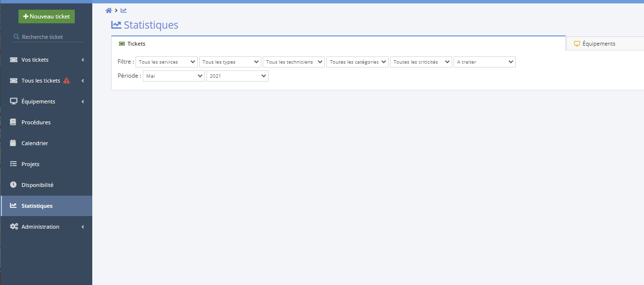644x285 pixels.
Task: Click the warning triangle beside Tous les tickets
Action: (67, 81)
